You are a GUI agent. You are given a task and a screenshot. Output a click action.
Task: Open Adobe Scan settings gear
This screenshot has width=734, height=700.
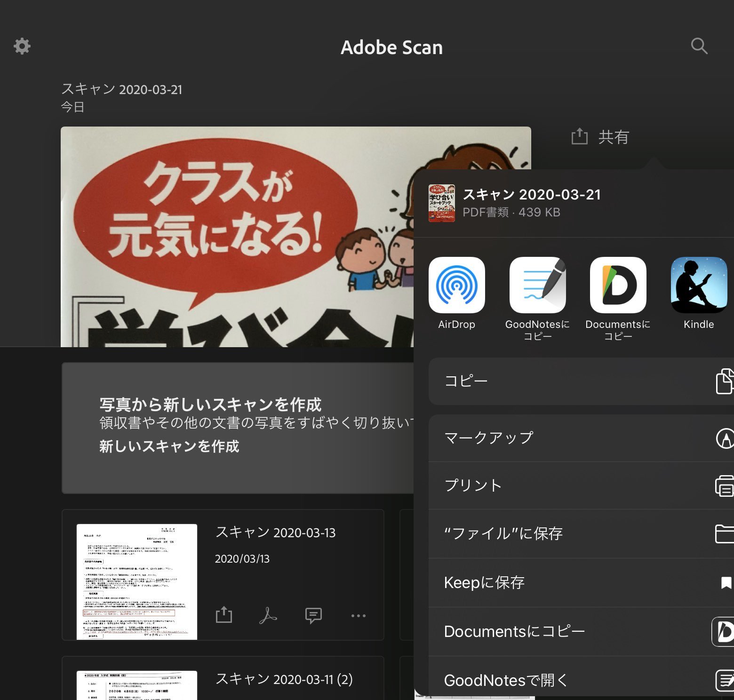click(22, 46)
